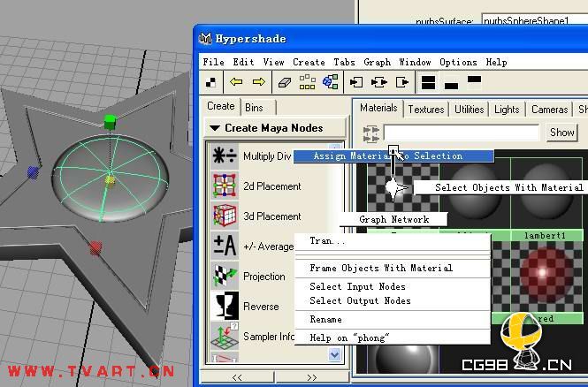The width and height of the screenshot is (588, 387).
Task: Switch to the Textures tab
Action: pyautogui.click(x=426, y=110)
